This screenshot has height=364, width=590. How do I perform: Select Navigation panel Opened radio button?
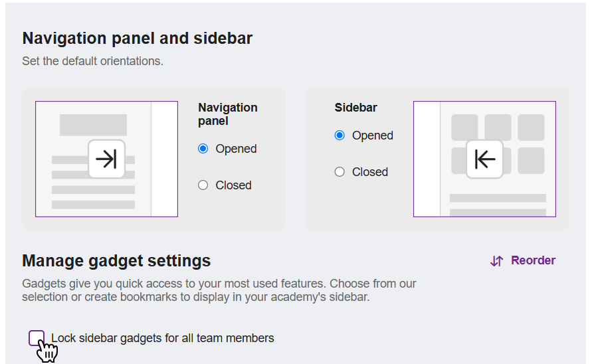pos(203,149)
